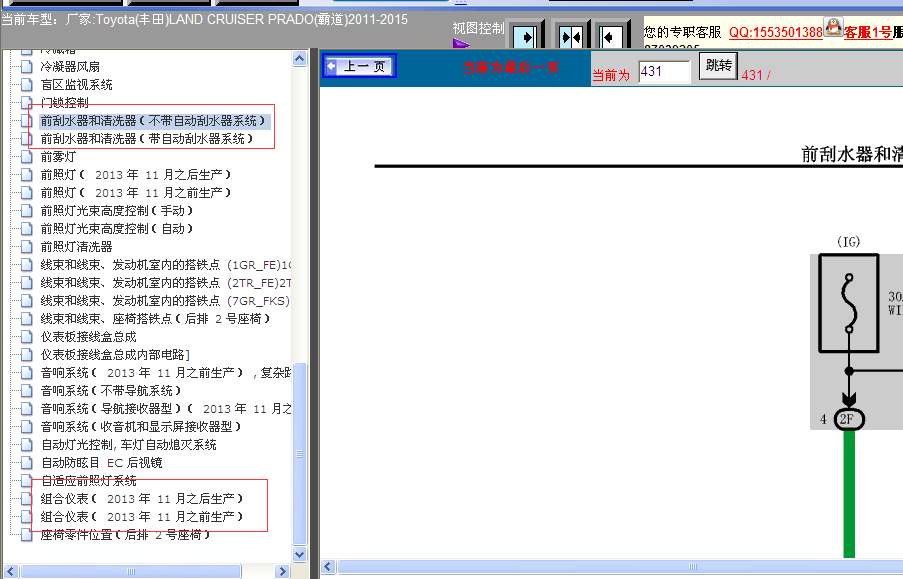The height and width of the screenshot is (579, 903).
Task: Click the tree panel vertical scrollbar thumb
Action: point(299,453)
